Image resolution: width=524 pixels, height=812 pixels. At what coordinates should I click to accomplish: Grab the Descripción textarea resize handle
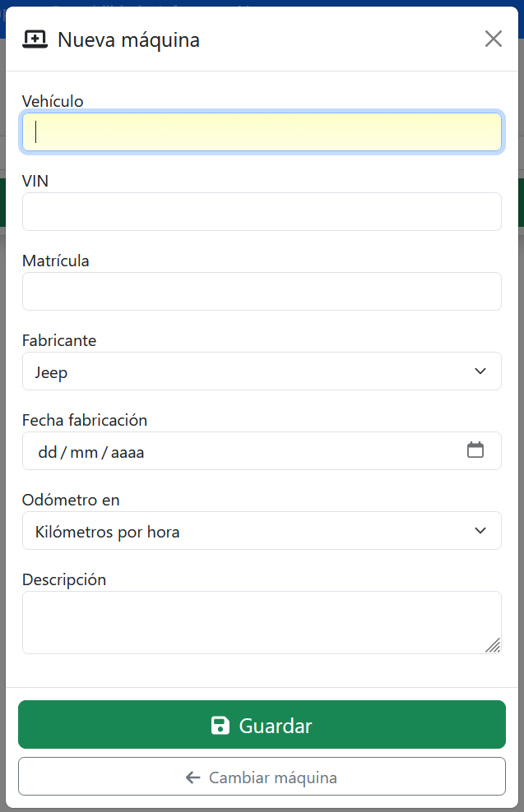click(x=493, y=646)
